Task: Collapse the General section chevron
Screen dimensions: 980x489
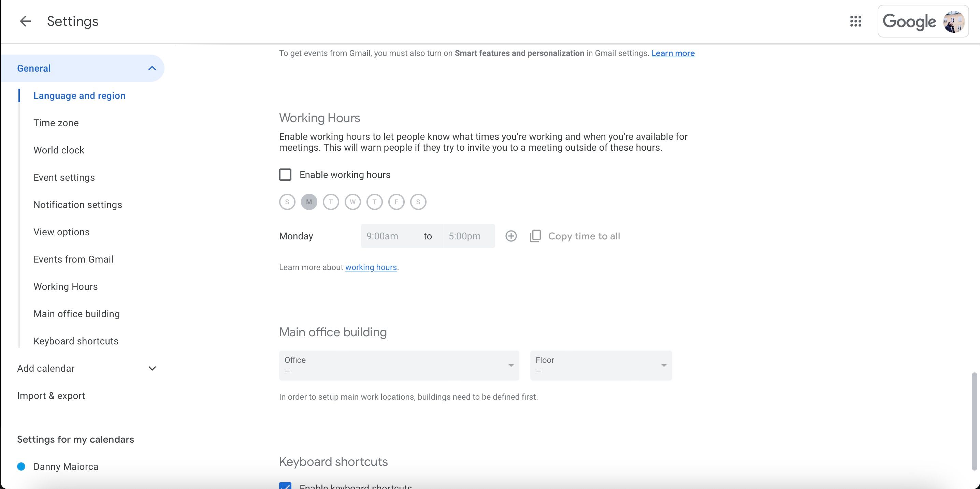Action: (x=152, y=69)
